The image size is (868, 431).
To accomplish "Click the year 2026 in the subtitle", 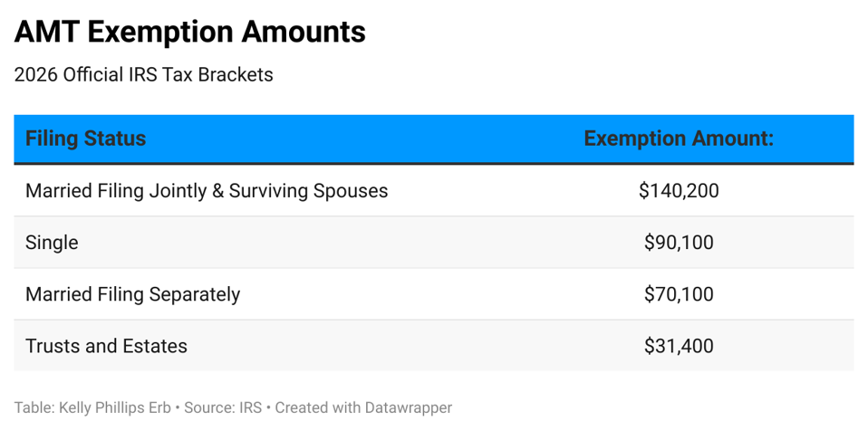I will pyautogui.click(x=34, y=75).
